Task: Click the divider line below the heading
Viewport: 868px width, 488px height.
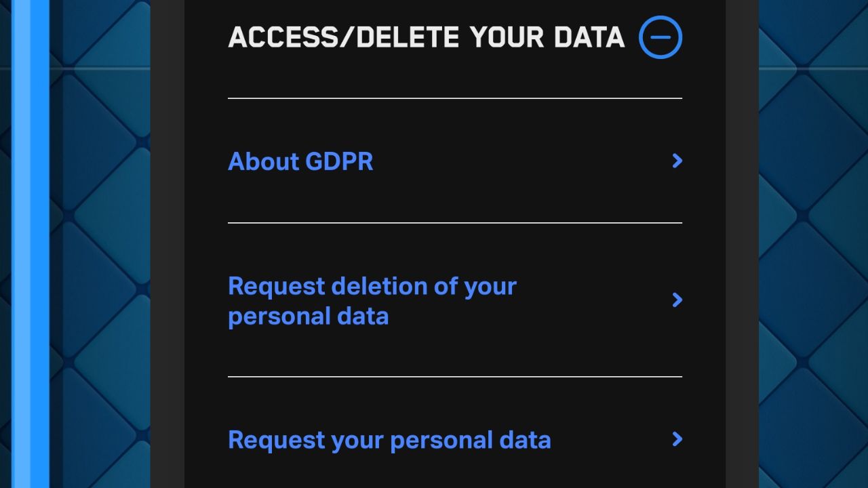Action: click(x=454, y=98)
